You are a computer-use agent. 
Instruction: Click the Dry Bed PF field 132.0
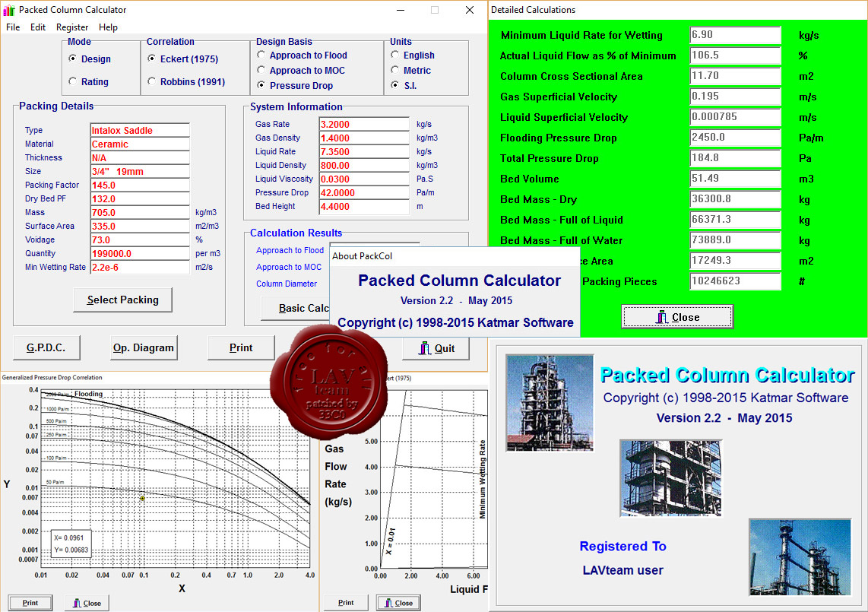coord(140,199)
